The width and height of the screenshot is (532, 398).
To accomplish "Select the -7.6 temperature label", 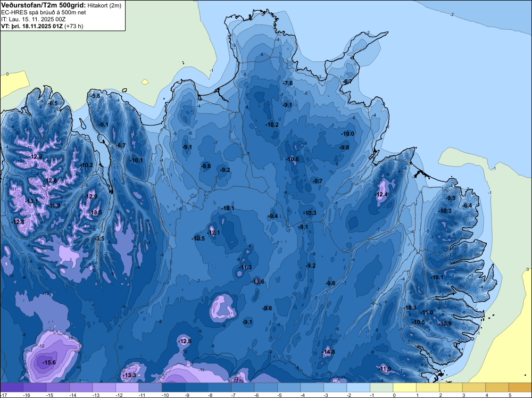I will pyautogui.click(x=288, y=83).
